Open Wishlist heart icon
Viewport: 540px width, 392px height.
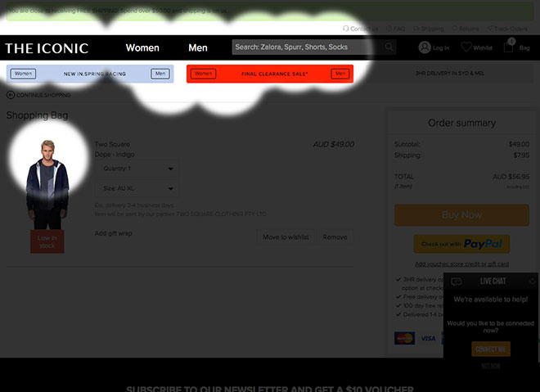[466, 47]
